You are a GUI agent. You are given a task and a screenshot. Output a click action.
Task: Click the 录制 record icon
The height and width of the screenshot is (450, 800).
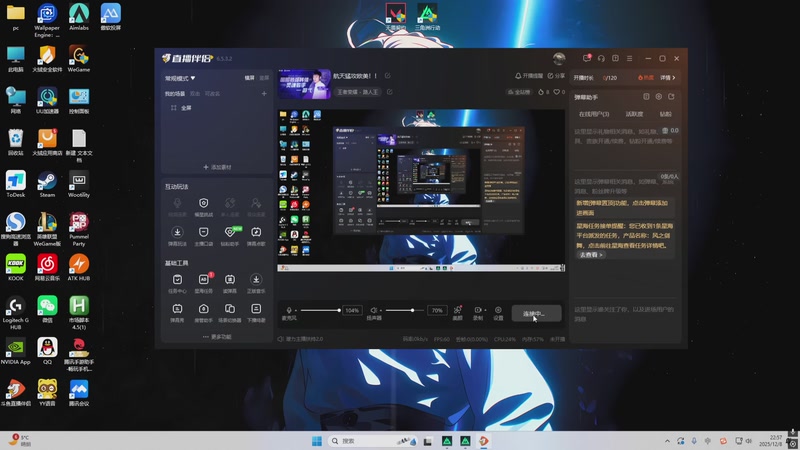pyautogui.click(x=478, y=312)
